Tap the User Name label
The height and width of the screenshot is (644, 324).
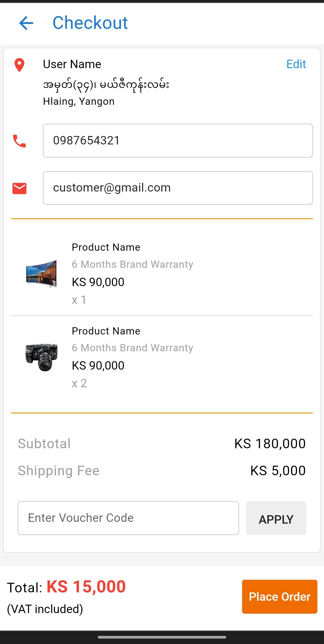pos(72,64)
